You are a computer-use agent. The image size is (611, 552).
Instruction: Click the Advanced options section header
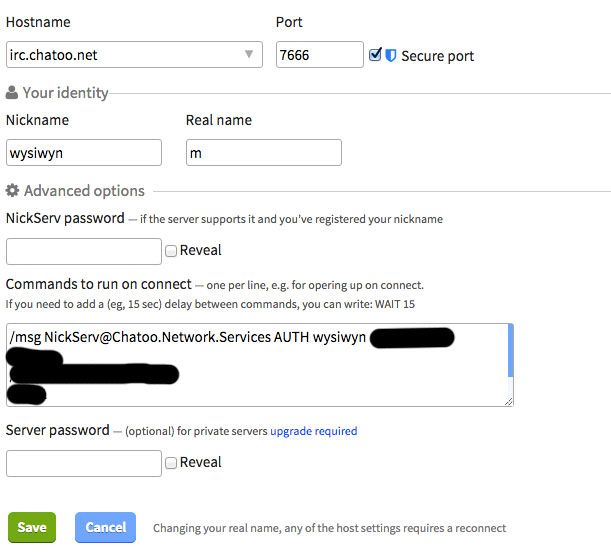[84, 191]
